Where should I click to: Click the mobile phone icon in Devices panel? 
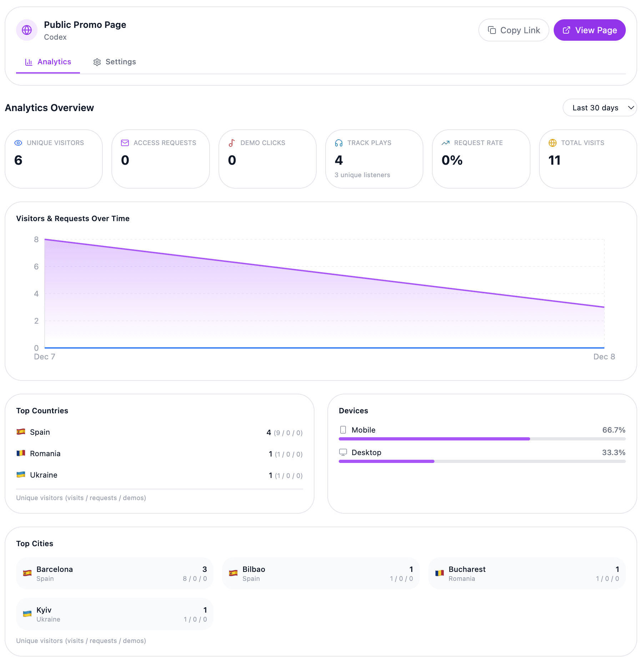point(344,430)
